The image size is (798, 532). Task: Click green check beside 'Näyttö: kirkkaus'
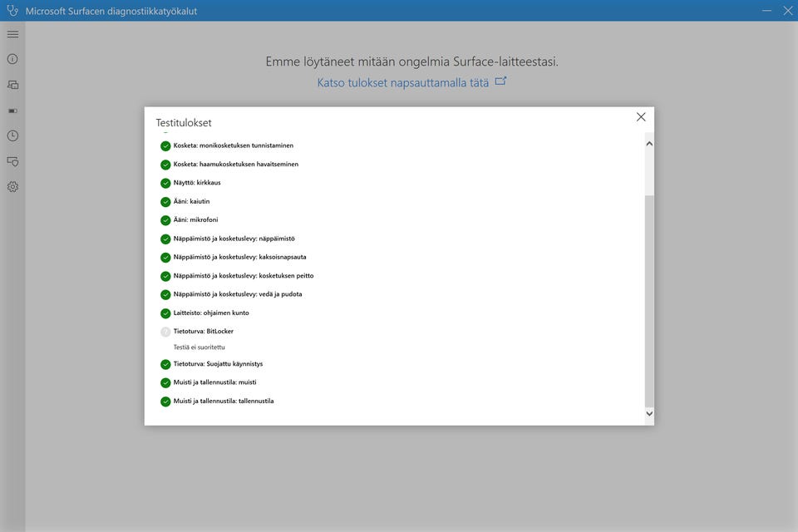(165, 183)
